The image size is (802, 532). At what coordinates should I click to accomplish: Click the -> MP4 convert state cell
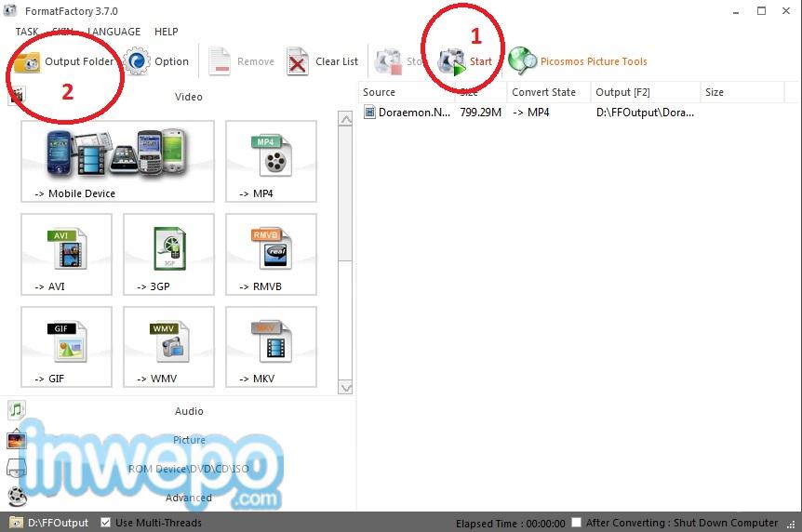point(531,112)
